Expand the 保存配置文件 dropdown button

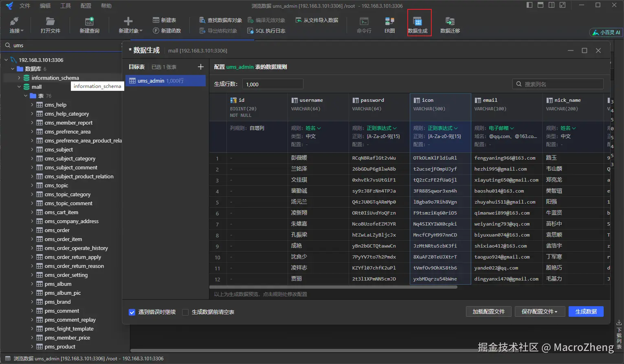click(539, 311)
